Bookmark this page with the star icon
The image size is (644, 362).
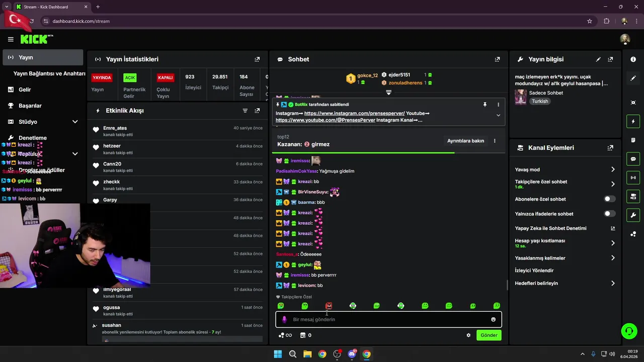pos(590,21)
